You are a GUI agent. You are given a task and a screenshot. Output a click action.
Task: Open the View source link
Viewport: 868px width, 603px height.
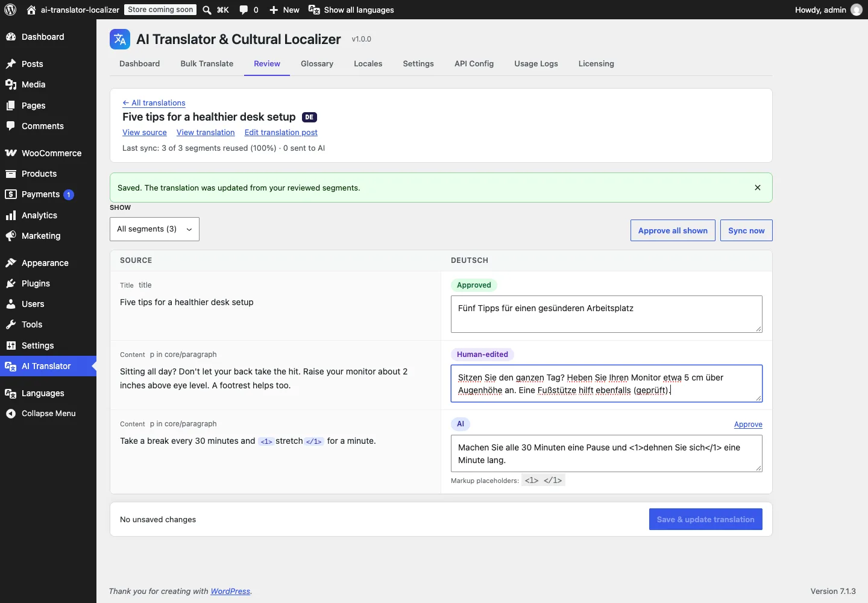(145, 132)
